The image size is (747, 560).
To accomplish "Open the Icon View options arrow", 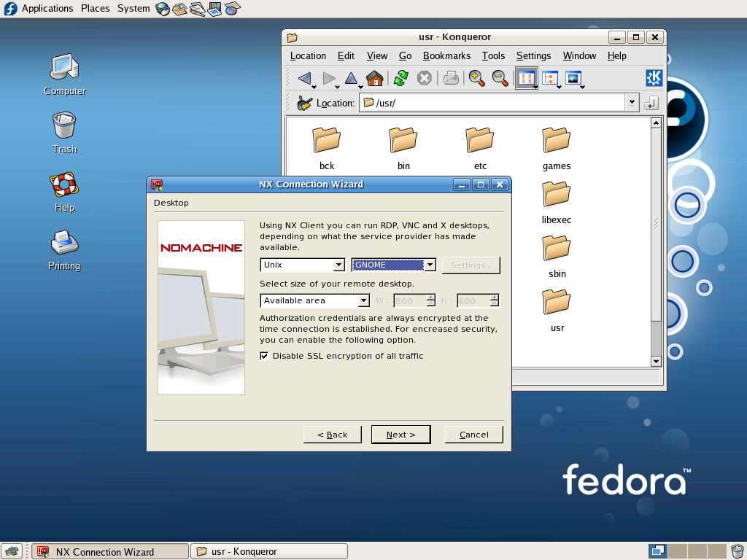I will point(536,87).
